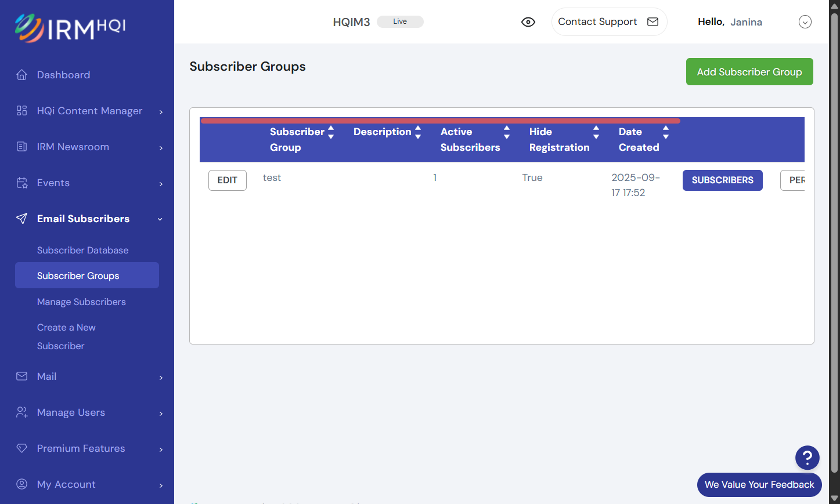
Task: Select Subscriber Groups menu item
Action: (87, 275)
